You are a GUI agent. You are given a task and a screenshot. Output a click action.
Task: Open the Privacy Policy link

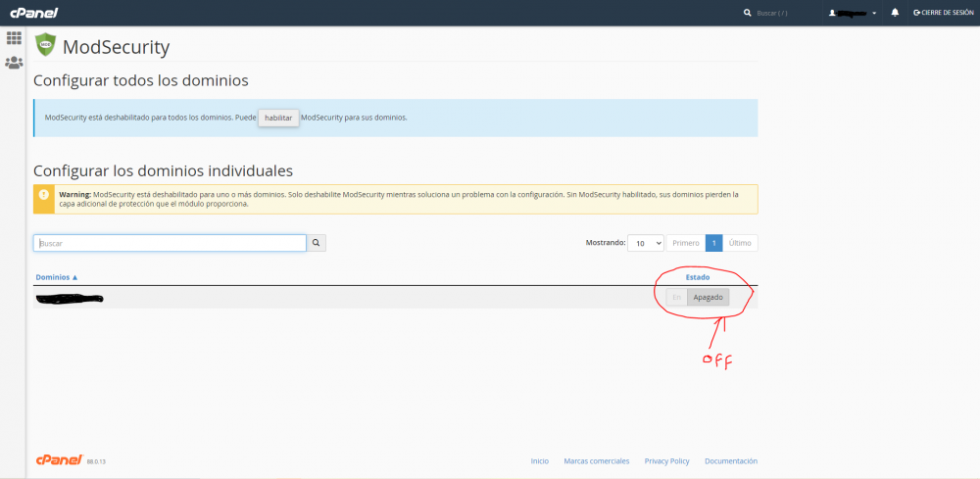pyautogui.click(x=666, y=461)
